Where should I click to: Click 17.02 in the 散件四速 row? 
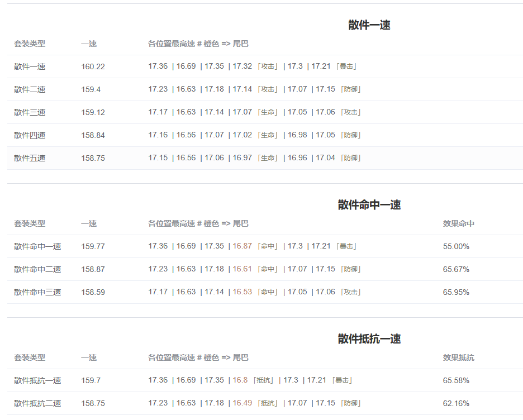click(x=242, y=135)
